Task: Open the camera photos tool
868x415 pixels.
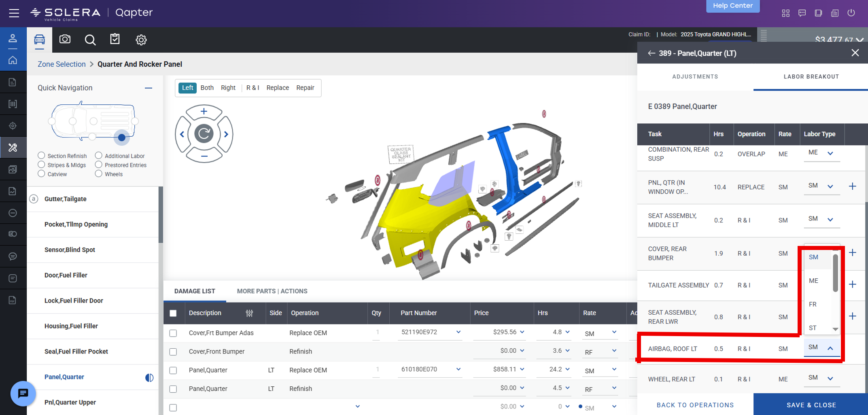Action: coord(65,39)
